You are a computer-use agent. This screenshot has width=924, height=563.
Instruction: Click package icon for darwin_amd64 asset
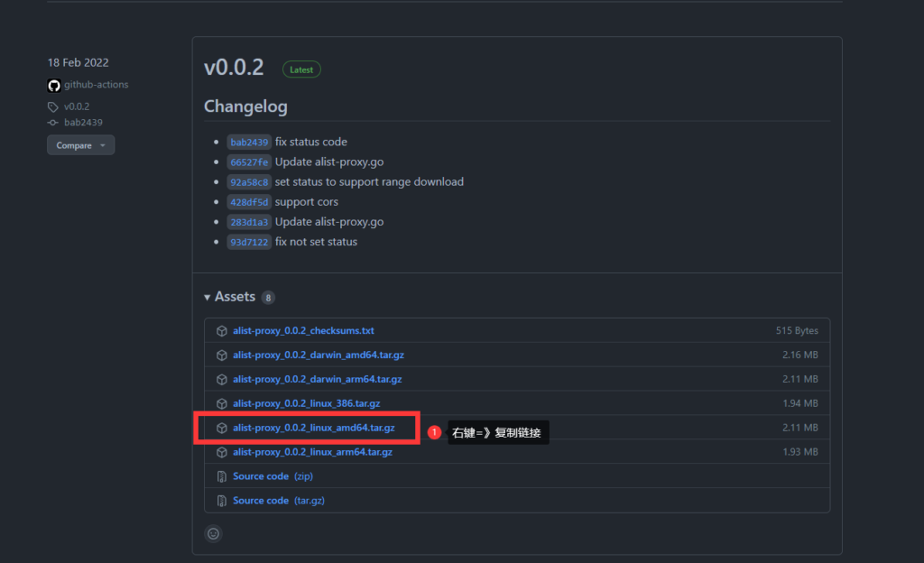click(222, 355)
